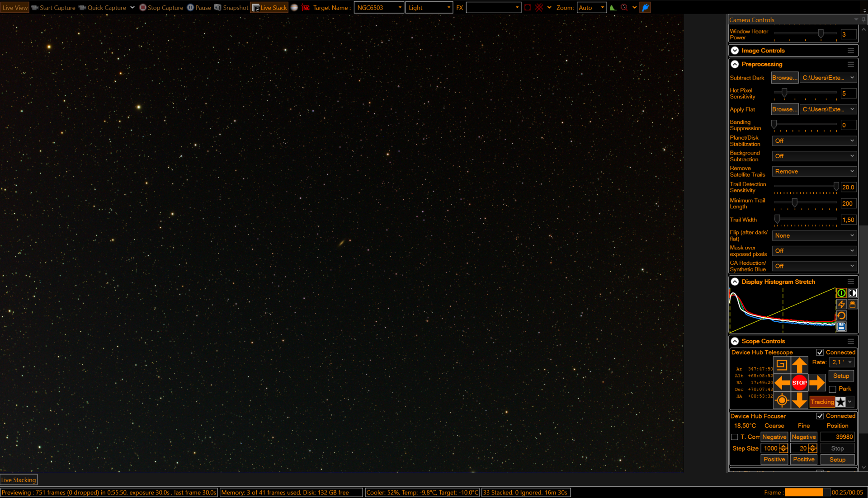Uncheck Device Hub Telescope Connected checkbox

820,352
